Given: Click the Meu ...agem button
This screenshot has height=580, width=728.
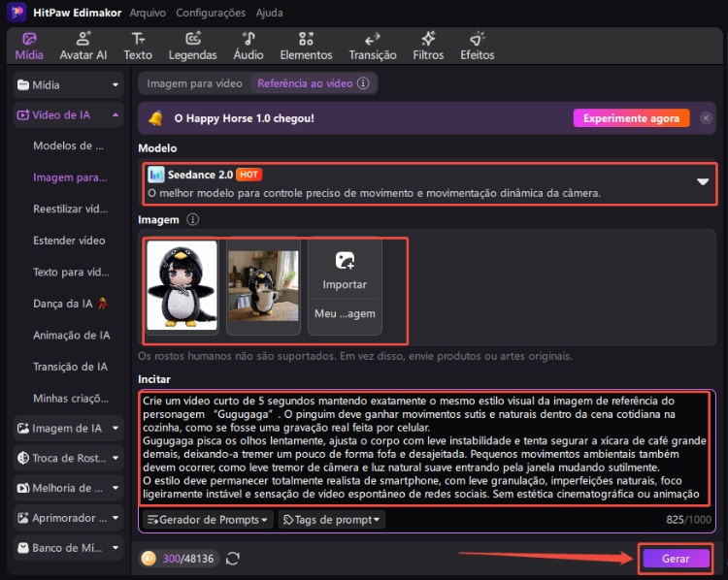Looking at the screenshot, I should (345, 313).
